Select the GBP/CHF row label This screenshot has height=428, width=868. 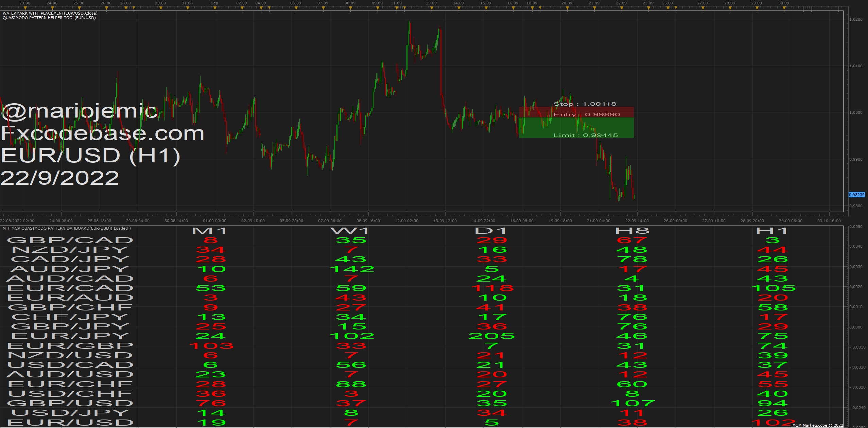70,307
